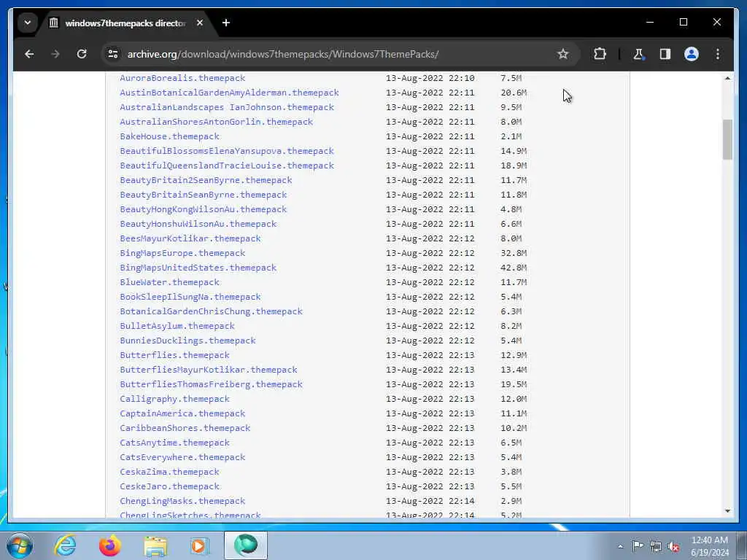Click BeautyHongKongWilsonAu.themepack
The image size is (747, 560).
pyautogui.click(x=204, y=209)
